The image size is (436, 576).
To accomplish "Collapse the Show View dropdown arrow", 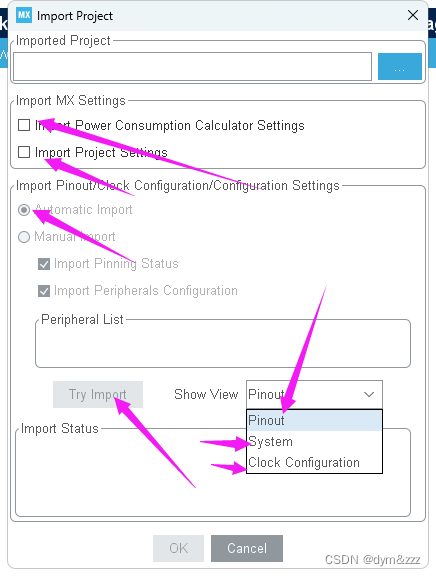I will click(x=369, y=394).
